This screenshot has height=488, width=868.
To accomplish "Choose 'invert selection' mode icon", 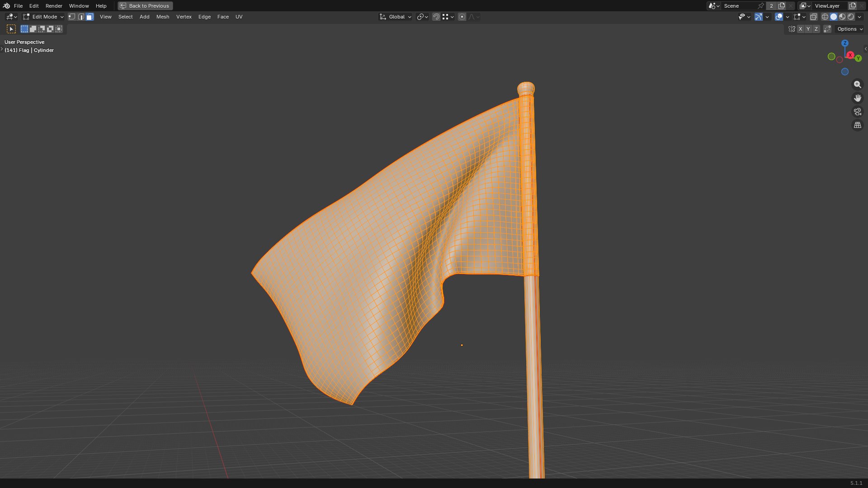I will click(x=50, y=29).
